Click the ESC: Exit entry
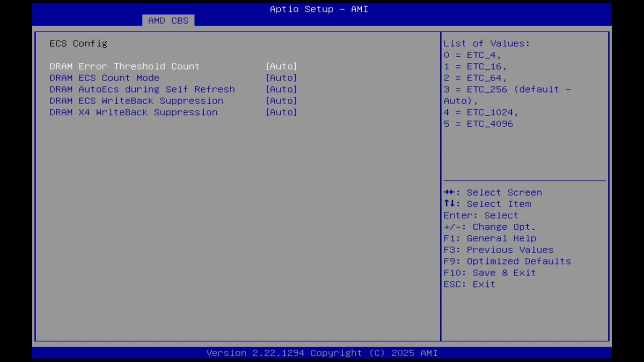The width and height of the screenshot is (644, 362). (x=468, y=284)
